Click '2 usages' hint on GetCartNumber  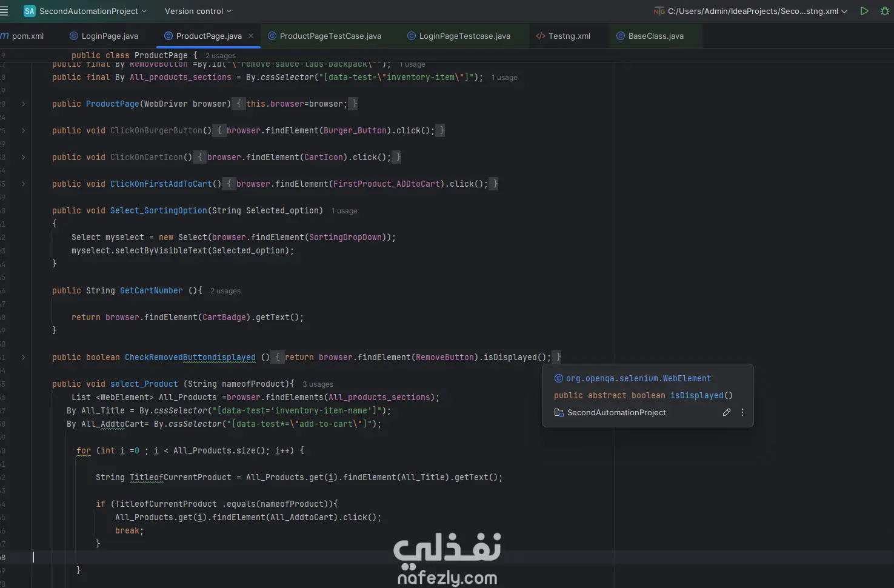point(225,291)
